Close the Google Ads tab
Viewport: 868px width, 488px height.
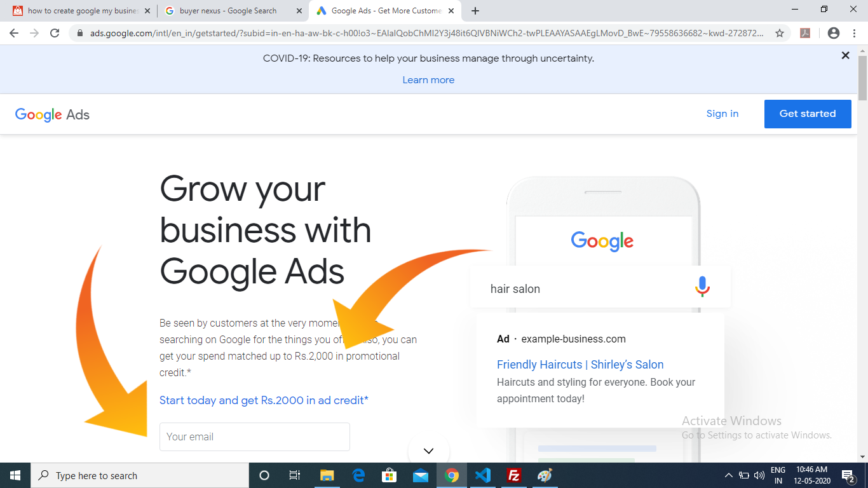point(451,11)
